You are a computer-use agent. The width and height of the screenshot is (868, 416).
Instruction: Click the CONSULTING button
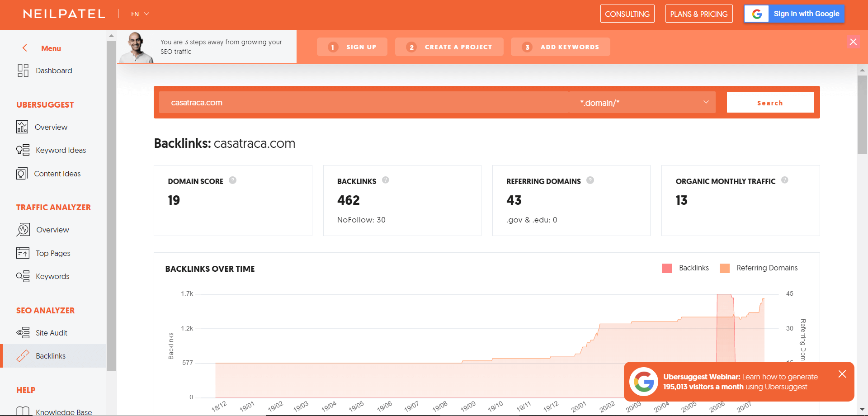click(627, 14)
